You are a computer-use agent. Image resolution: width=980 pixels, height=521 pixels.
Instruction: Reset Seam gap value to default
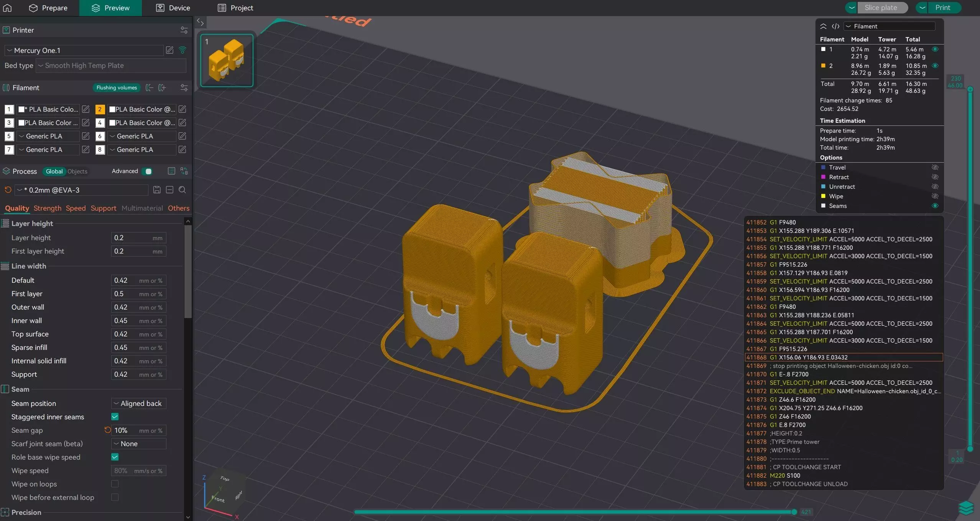point(107,430)
